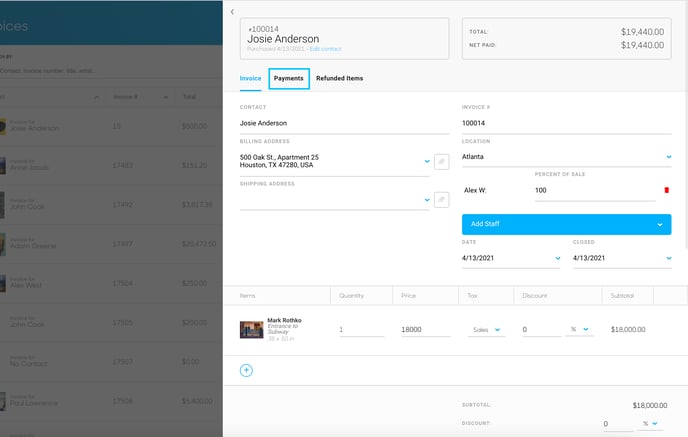
Task: Click the billing address text 500 Oak St.
Action: coord(279,161)
